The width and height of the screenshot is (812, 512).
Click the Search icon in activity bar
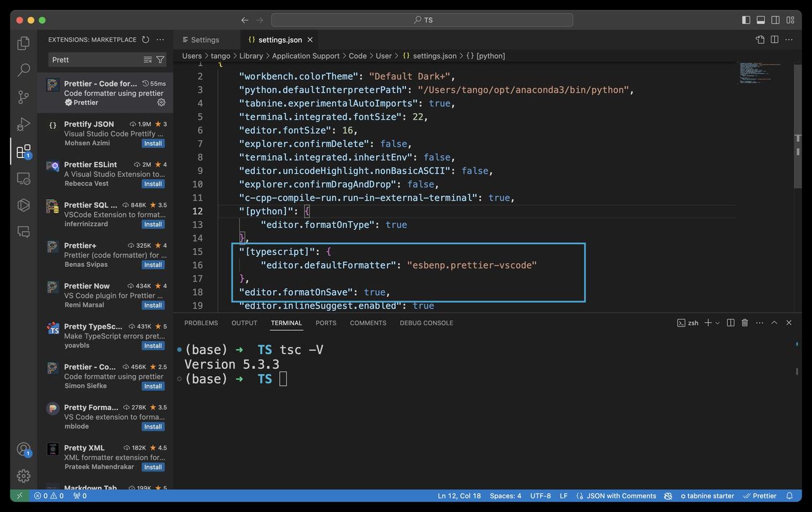click(x=23, y=70)
